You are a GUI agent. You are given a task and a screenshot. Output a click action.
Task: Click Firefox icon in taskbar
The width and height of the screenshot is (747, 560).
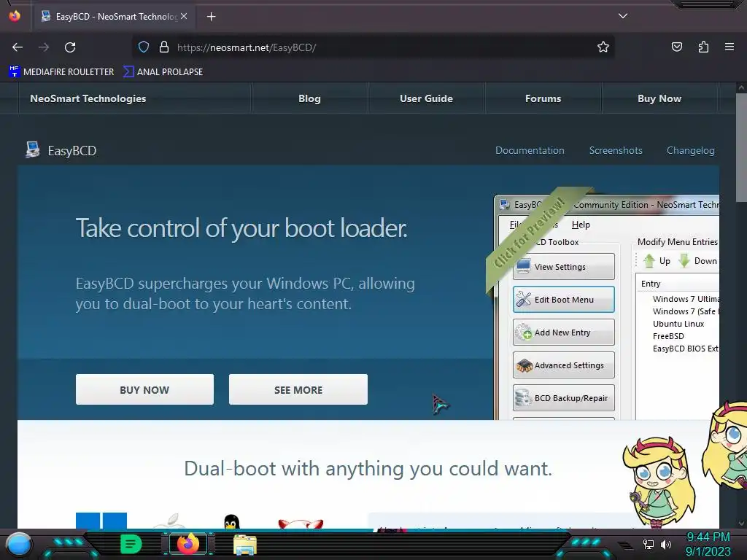[188, 543]
